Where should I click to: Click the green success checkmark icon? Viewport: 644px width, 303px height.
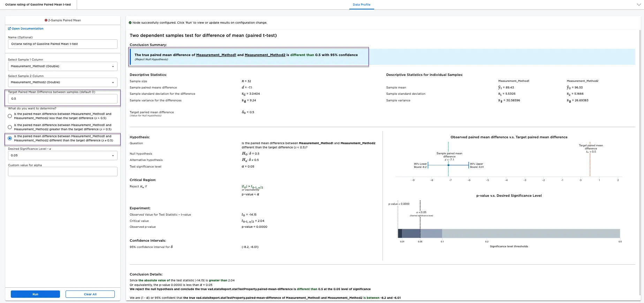click(x=130, y=23)
